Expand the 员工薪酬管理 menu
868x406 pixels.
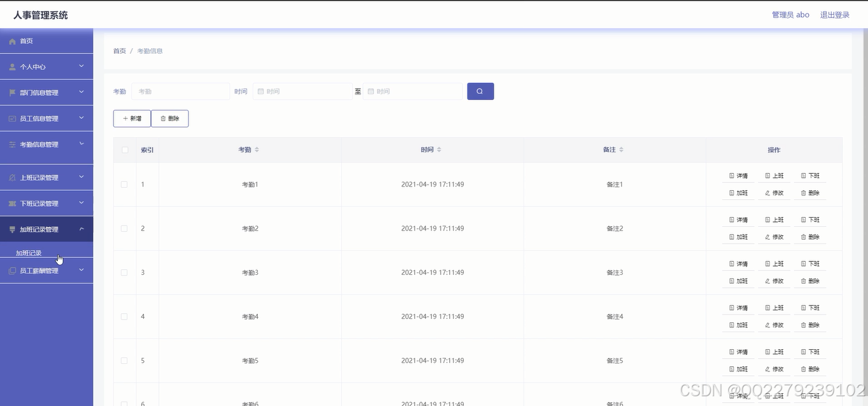(x=46, y=270)
